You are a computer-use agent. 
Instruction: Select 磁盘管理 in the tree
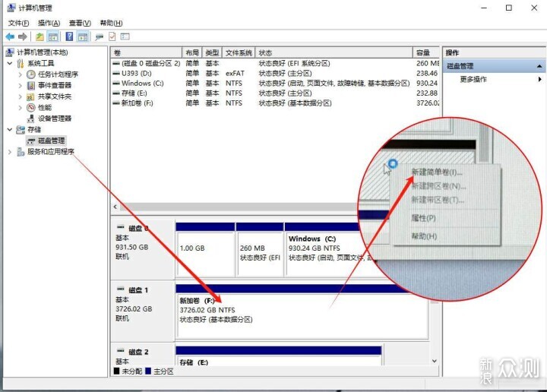pyautogui.click(x=52, y=141)
